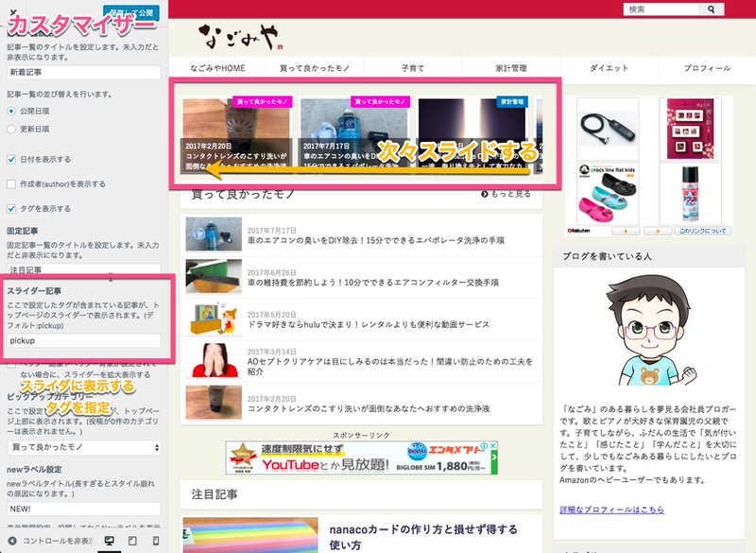Click the もっと見る link

pos(506,194)
